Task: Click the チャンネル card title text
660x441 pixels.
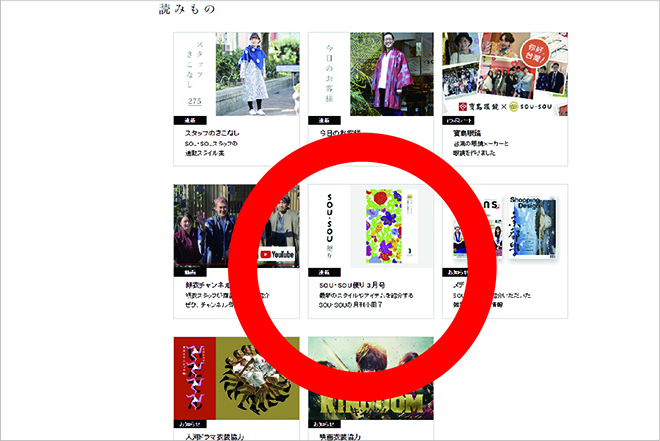Action: coord(208,285)
